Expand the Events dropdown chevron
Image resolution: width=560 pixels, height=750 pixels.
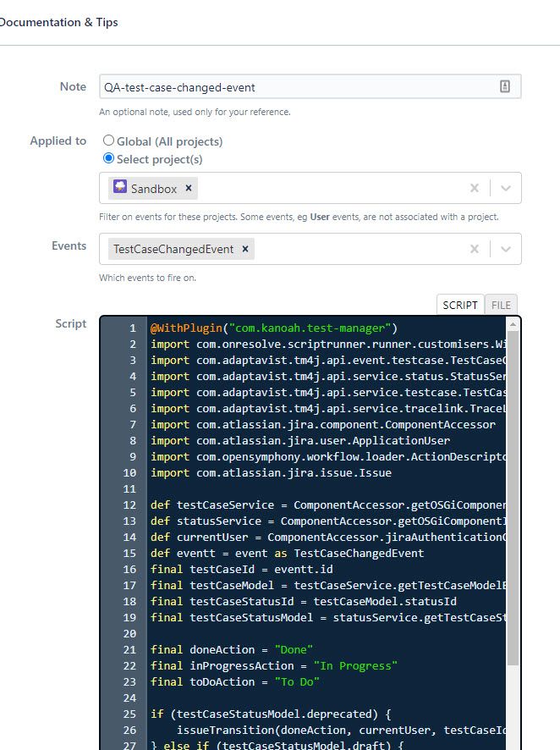pyautogui.click(x=506, y=249)
